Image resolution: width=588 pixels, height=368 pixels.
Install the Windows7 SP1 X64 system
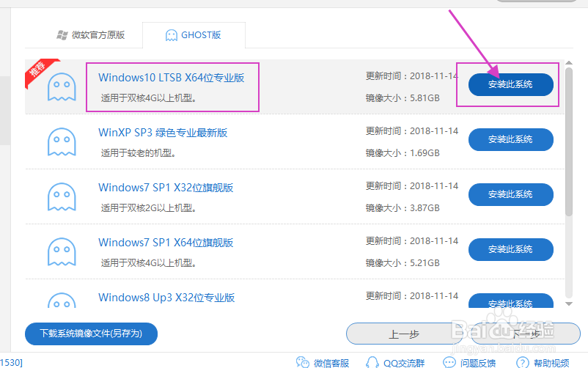(x=511, y=249)
